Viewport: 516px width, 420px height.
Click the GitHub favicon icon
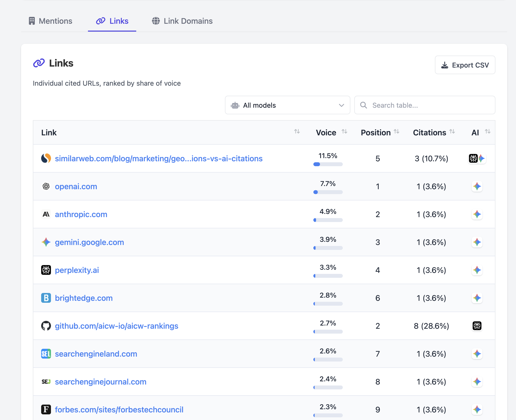click(46, 326)
